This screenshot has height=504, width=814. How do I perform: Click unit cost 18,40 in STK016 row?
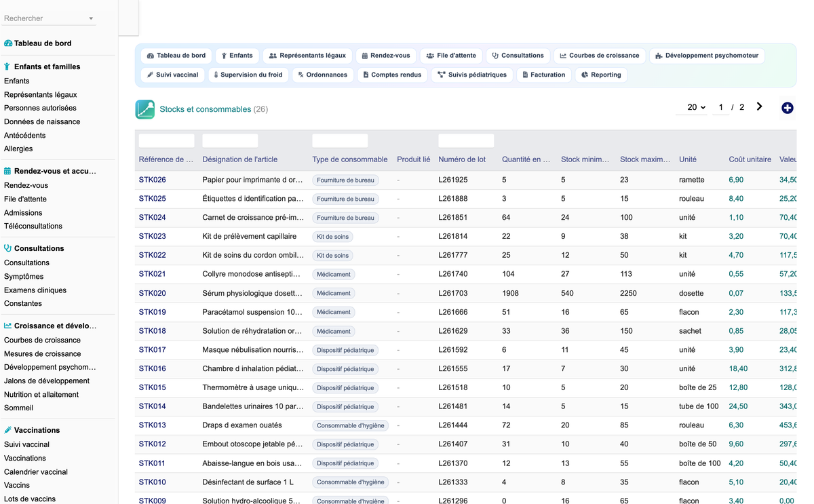738,369
